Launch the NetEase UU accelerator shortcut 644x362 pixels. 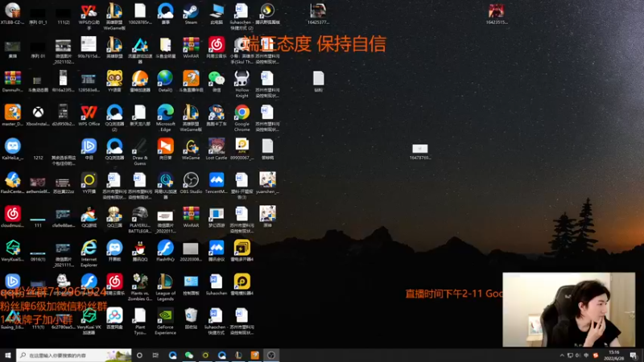pyautogui.click(x=166, y=186)
